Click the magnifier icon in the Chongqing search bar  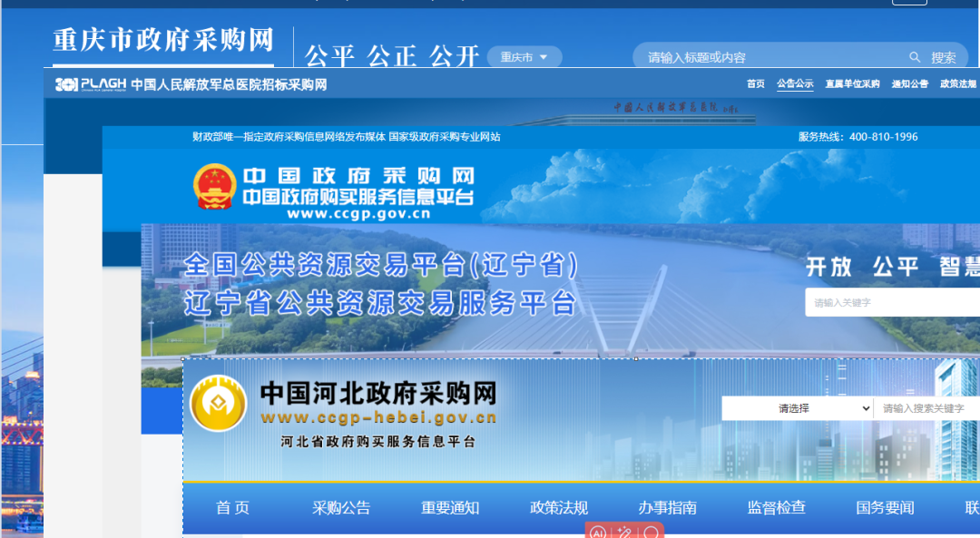(915, 57)
